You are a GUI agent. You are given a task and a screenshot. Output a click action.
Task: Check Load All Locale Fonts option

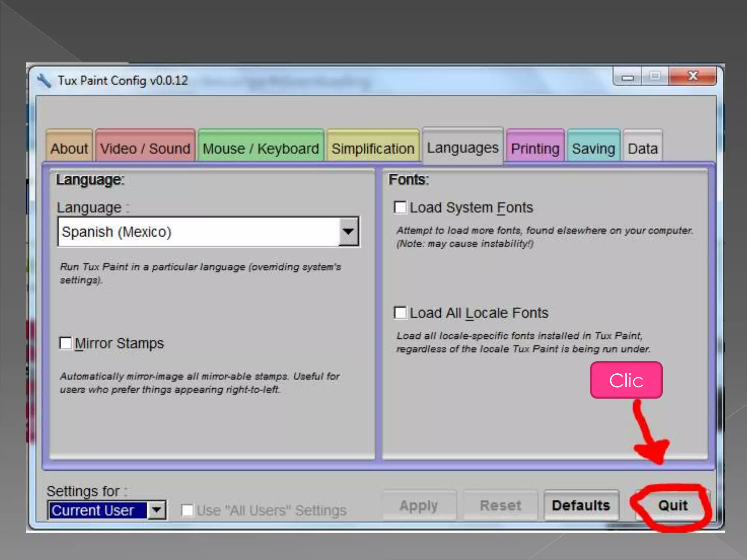400,313
